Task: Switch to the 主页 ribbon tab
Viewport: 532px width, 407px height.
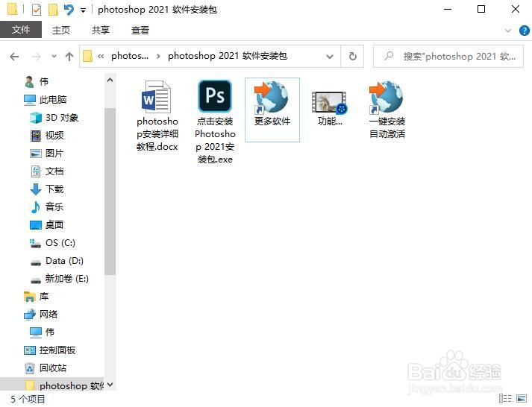Action: point(61,30)
